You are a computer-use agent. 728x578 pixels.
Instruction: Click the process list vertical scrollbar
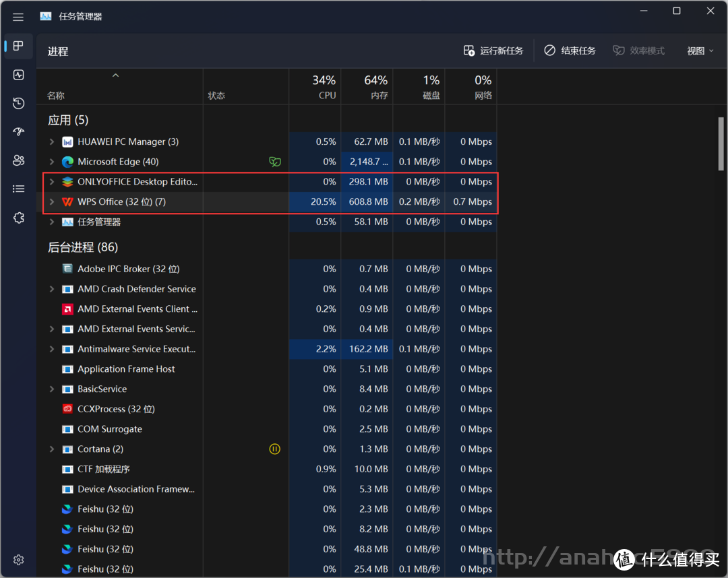[x=721, y=143]
